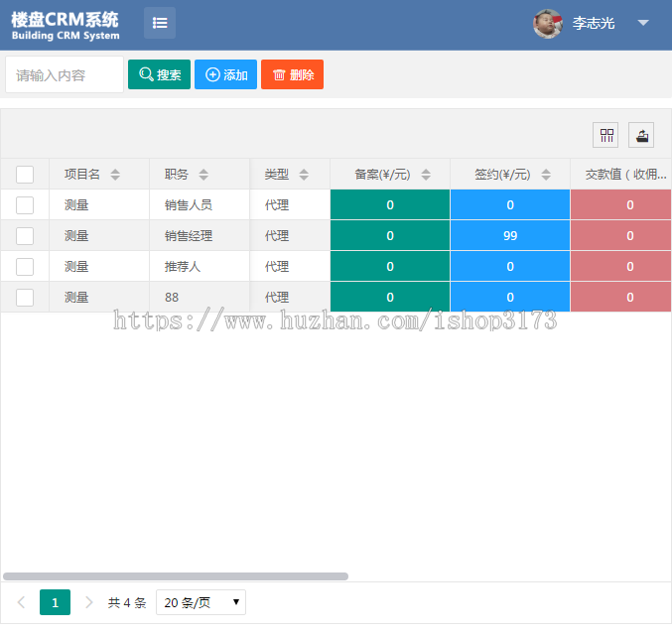Select page 1 in pagination
Viewport: 672px width, 635px height.
coord(55,602)
